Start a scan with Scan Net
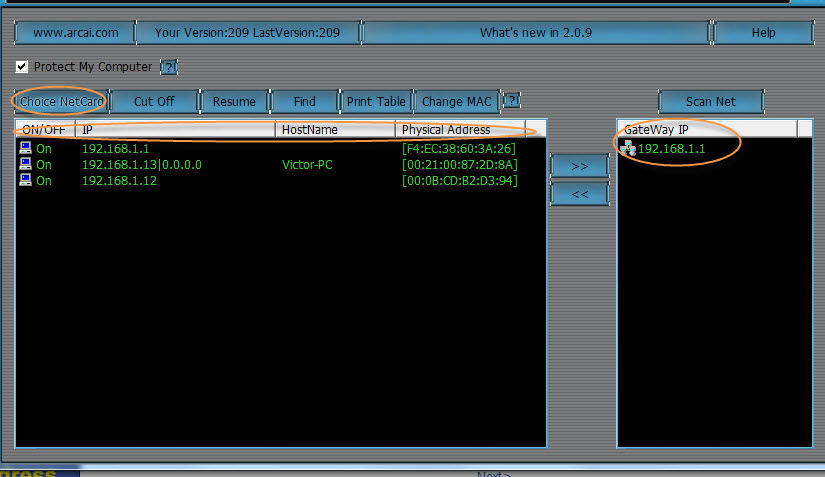825x477 pixels. 711,102
